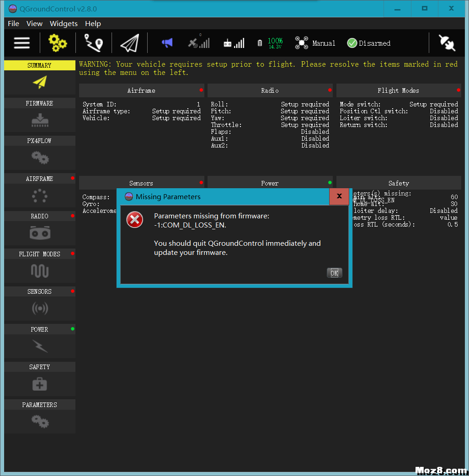The height and width of the screenshot is (476, 469).
Task: Click the Missing Parameters title icon
Action: (129, 197)
